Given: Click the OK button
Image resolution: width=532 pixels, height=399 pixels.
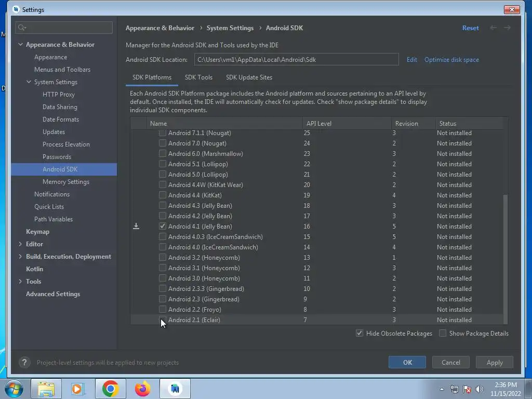Looking at the screenshot, I should [x=407, y=362].
